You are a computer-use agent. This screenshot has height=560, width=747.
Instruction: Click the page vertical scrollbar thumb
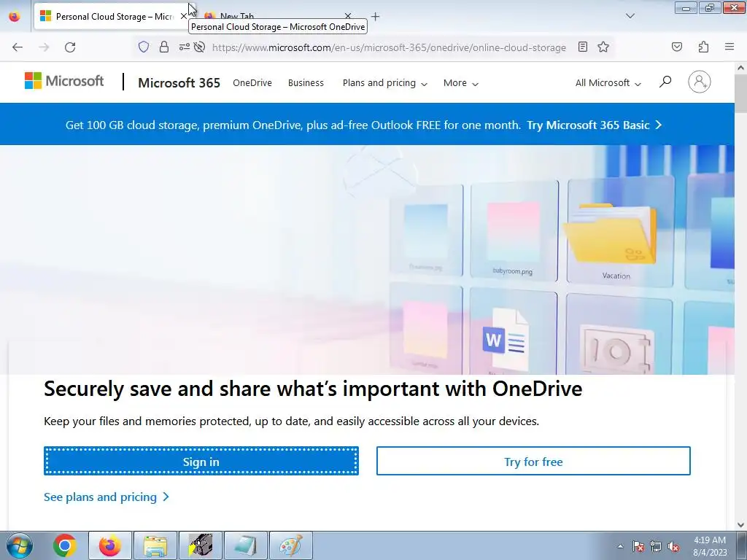(x=740, y=93)
